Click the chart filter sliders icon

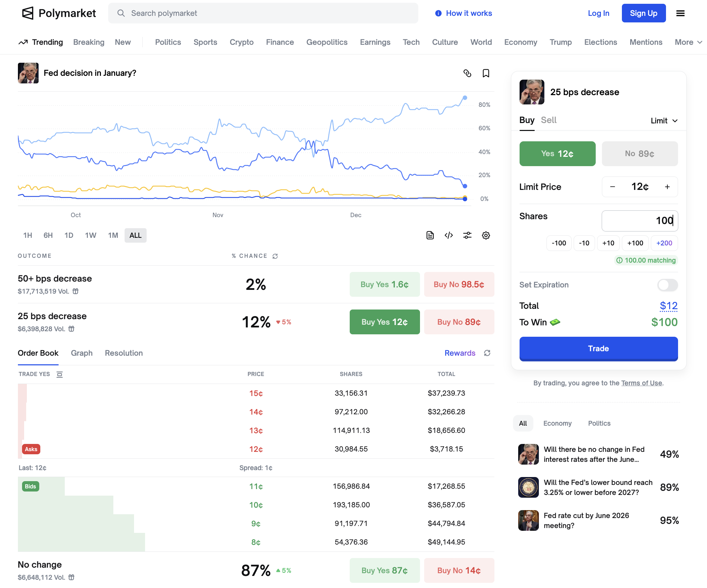[x=467, y=235]
